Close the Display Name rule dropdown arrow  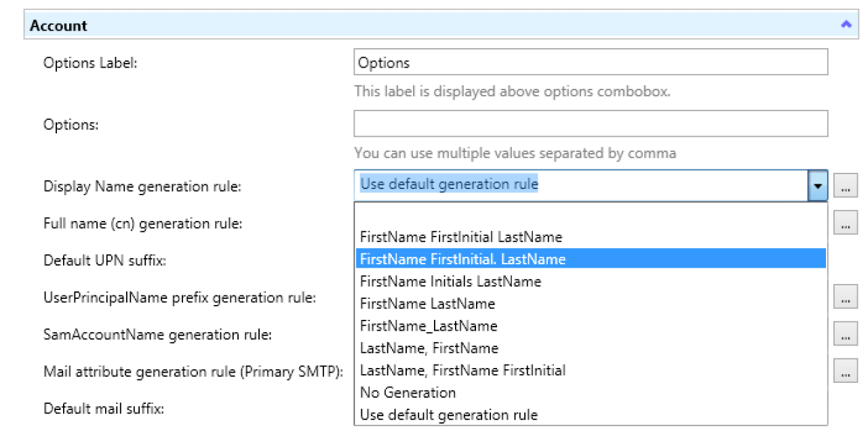[x=818, y=185]
